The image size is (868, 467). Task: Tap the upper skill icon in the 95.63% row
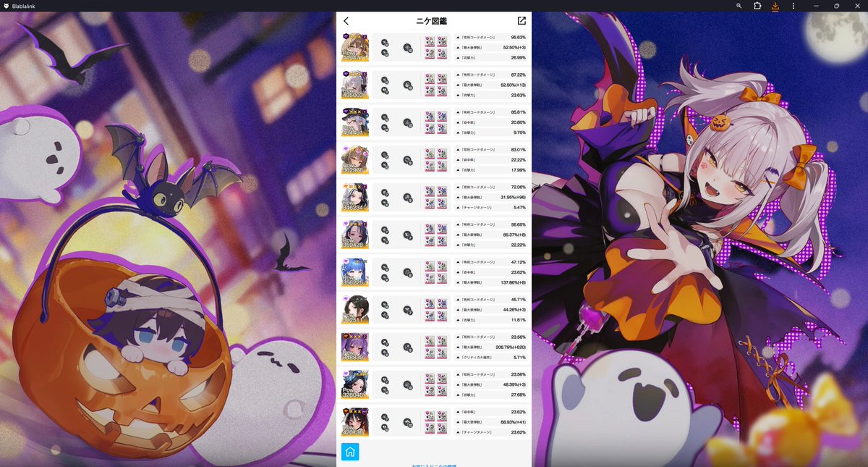pos(385,43)
